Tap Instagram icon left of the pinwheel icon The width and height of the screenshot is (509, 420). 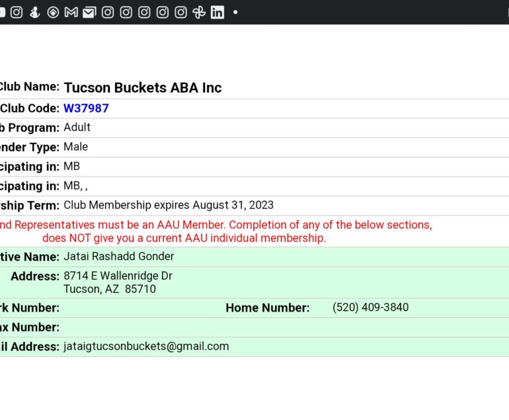181,13
